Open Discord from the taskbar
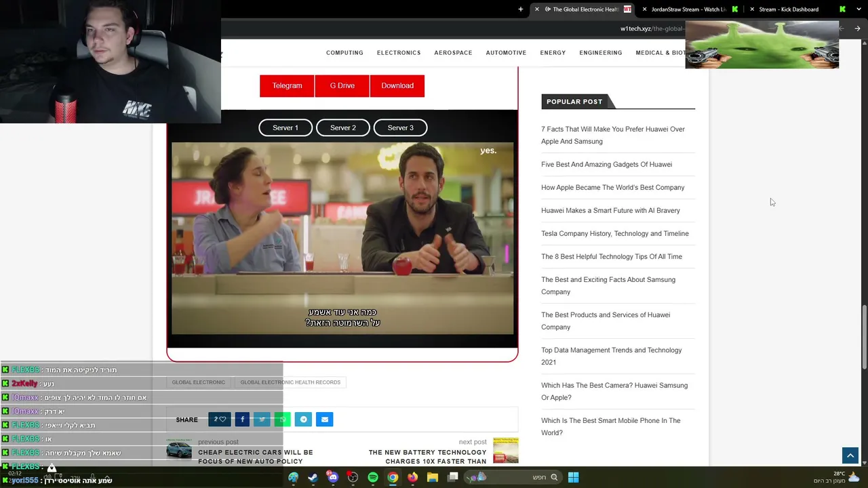The height and width of the screenshot is (488, 868). [332, 477]
